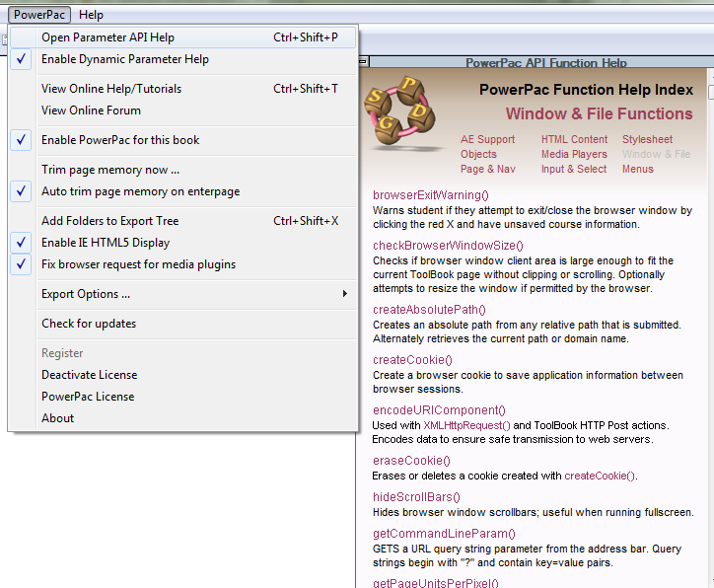Follow the inline XMLHttpRequest() link

click(x=466, y=425)
